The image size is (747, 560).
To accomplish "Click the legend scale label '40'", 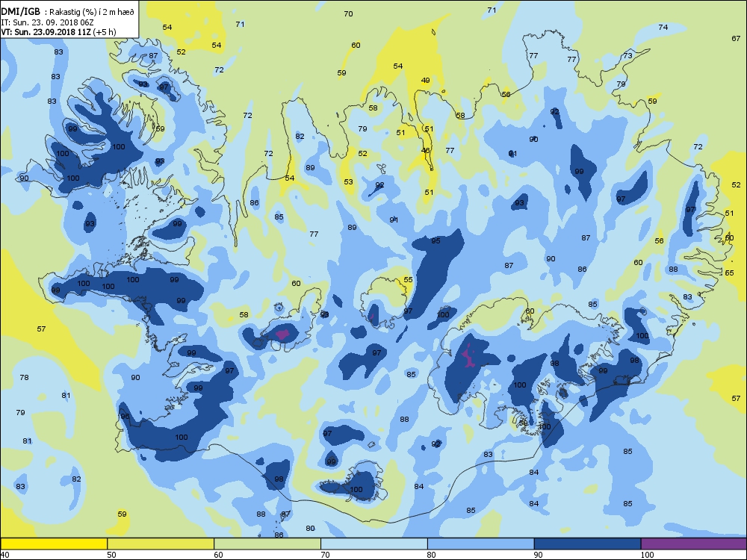I will (x=4, y=555).
